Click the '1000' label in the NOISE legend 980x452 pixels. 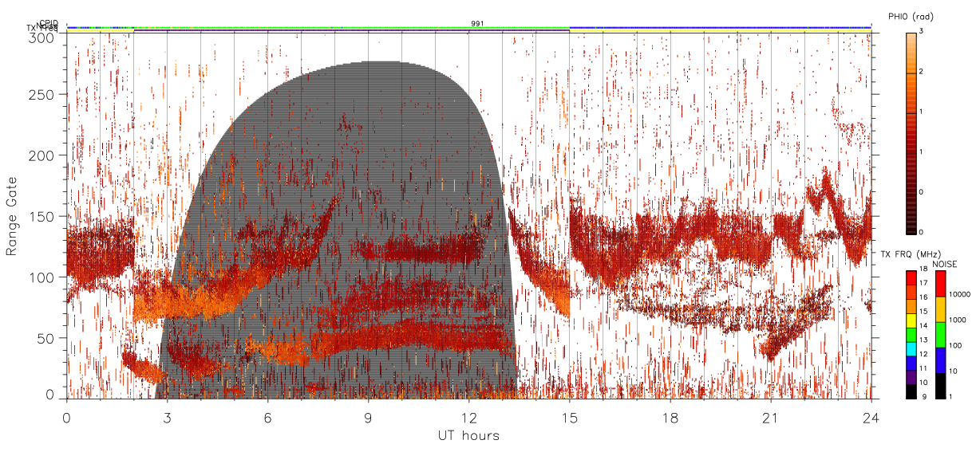tap(958, 320)
